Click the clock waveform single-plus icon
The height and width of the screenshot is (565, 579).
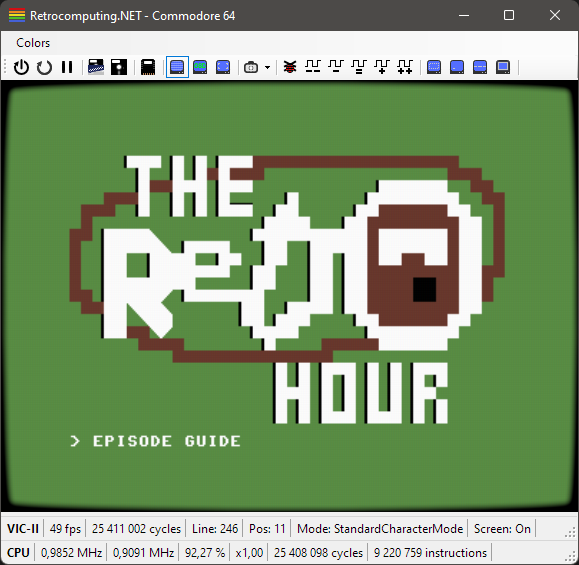382,67
